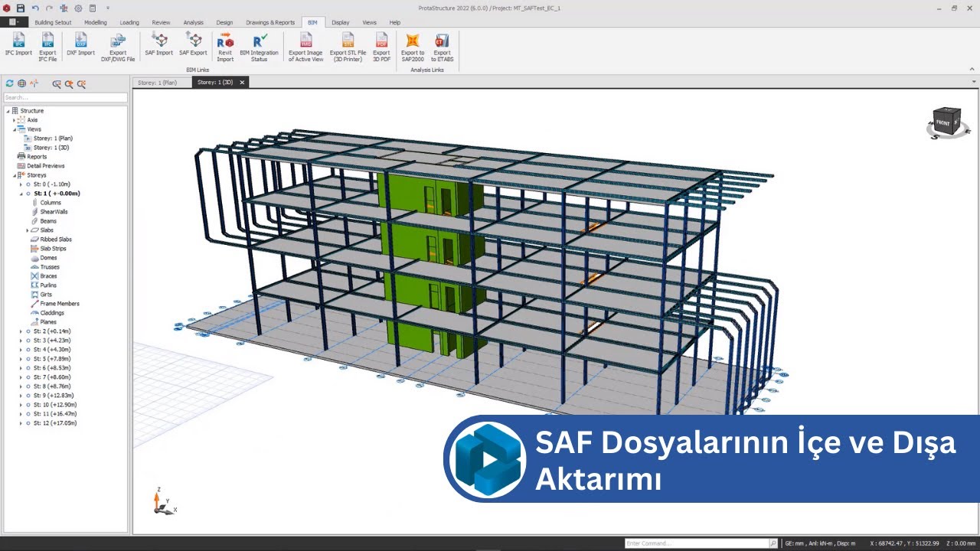
Task: Collapse the St: 1 (+-0.00m) storey
Action: pos(21,194)
